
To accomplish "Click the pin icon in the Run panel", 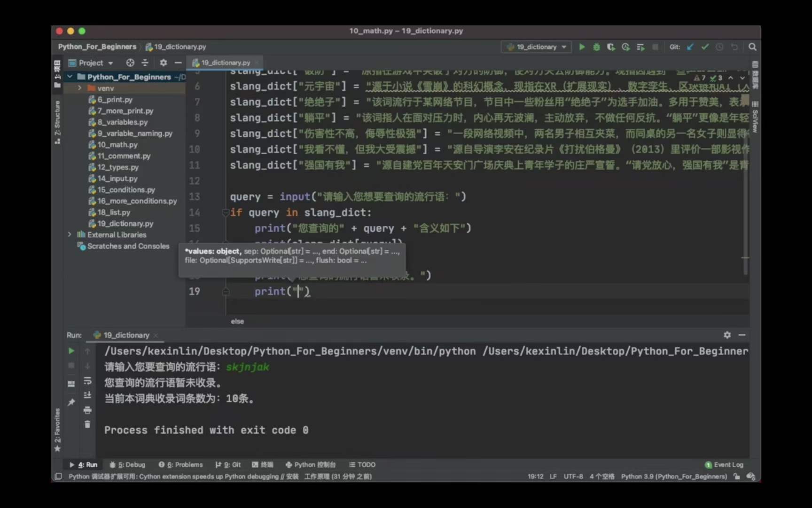I will click(x=71, y=402).
